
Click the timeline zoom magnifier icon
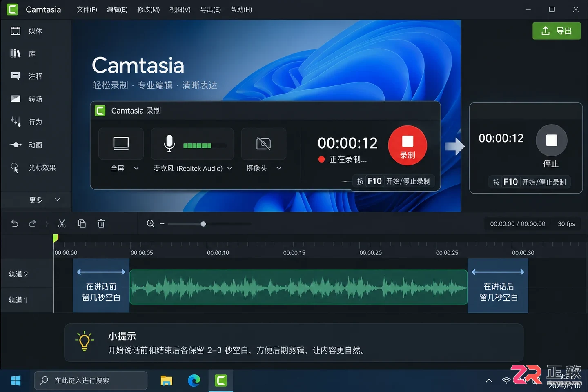coord(151,223)
